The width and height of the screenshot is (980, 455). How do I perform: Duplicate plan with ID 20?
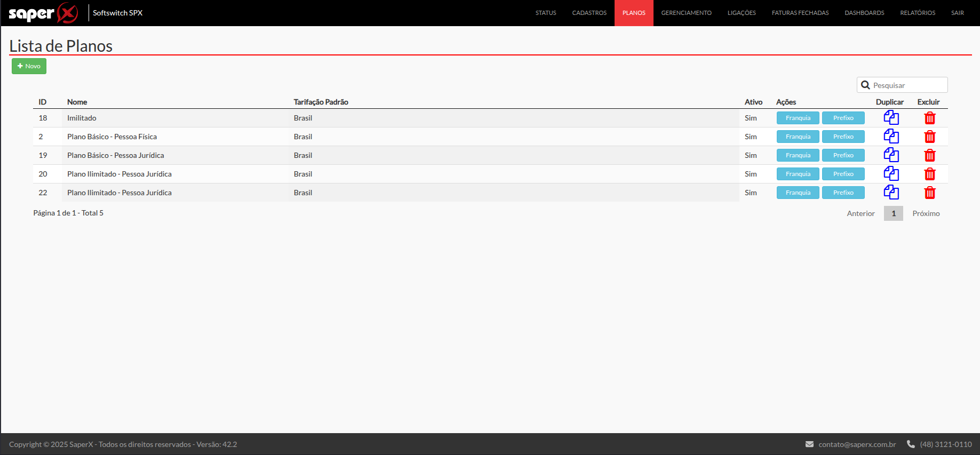[891, 173]
